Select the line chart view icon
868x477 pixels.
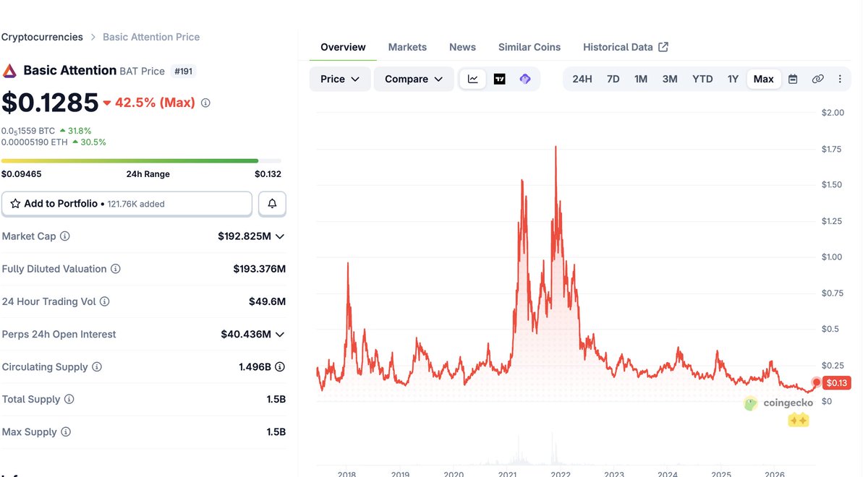(x=473, y=79)
